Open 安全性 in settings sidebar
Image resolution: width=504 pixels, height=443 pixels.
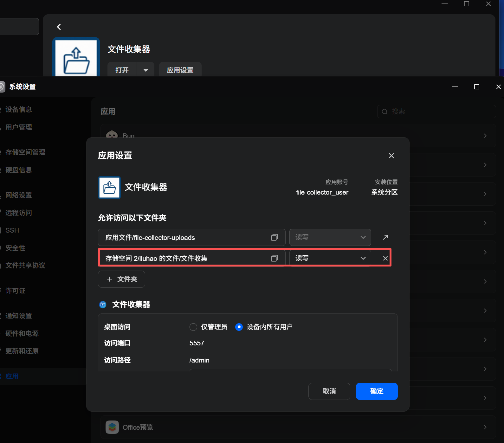pyautogui.click(x=15, y=248)
